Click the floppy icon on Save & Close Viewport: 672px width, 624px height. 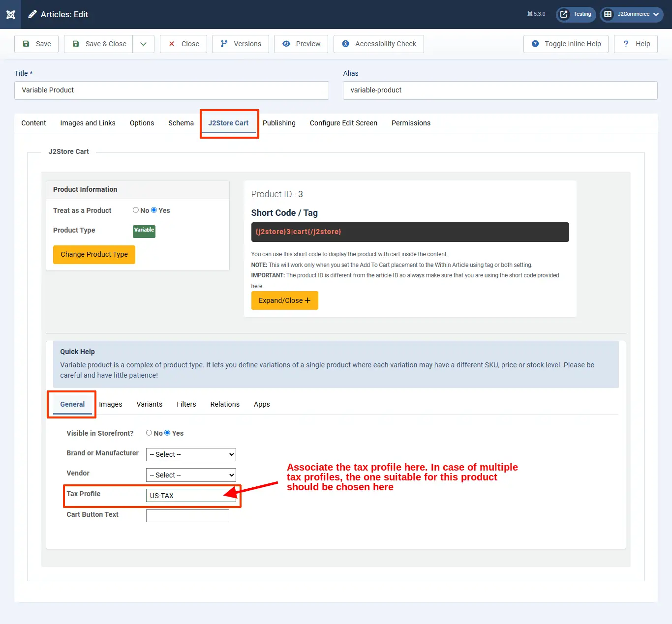pos(76,44)
